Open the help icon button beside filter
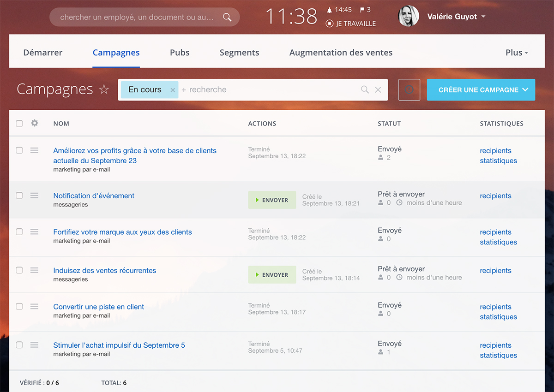 pyautogui.click(x=409, y=90)
